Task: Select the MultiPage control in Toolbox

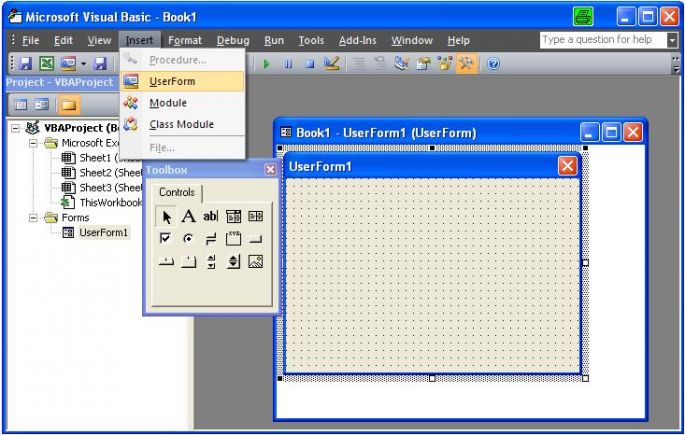Action: tap(188, 262)
